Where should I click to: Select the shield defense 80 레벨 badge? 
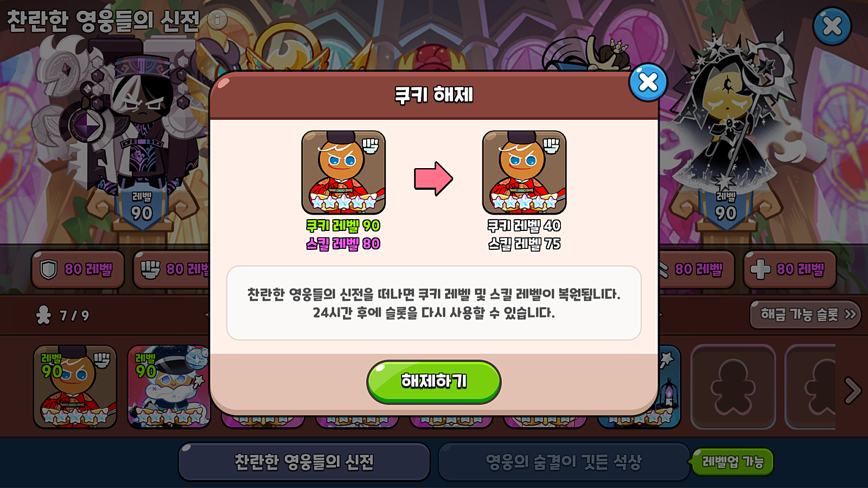point(78,269)
